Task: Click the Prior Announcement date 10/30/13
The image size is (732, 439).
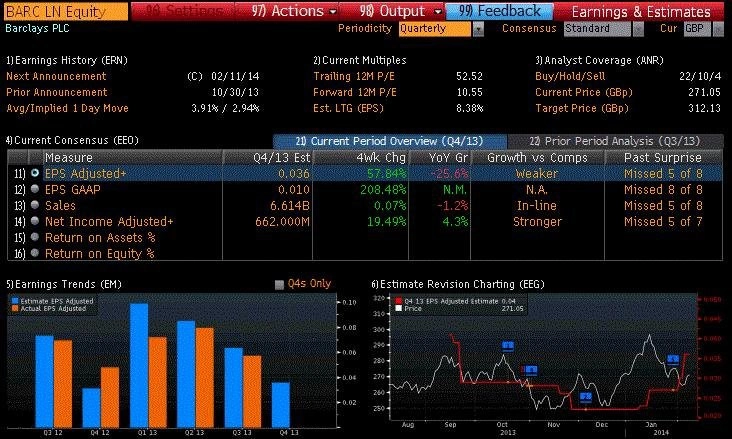Action: pyautogui.click(x=235, y=92)
